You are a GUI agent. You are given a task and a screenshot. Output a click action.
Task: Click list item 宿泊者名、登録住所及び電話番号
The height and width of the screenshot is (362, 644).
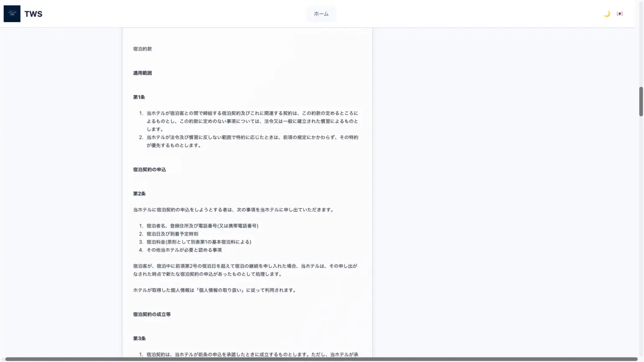(202, 226)
